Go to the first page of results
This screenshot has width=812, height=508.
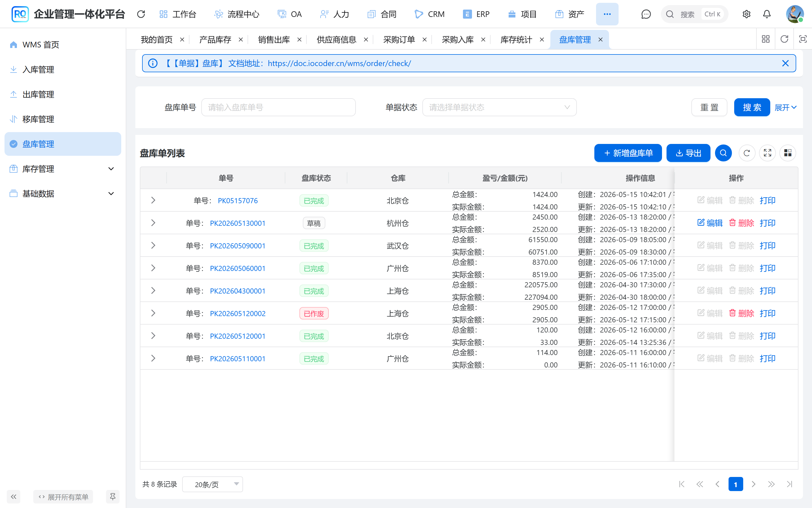point(682,484)
